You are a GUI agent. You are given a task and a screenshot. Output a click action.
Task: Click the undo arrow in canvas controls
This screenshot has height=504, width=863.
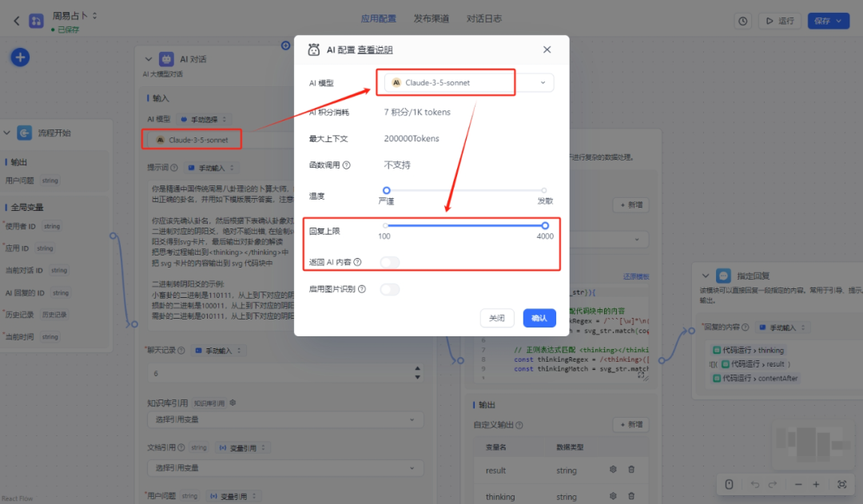coord(754,484)
